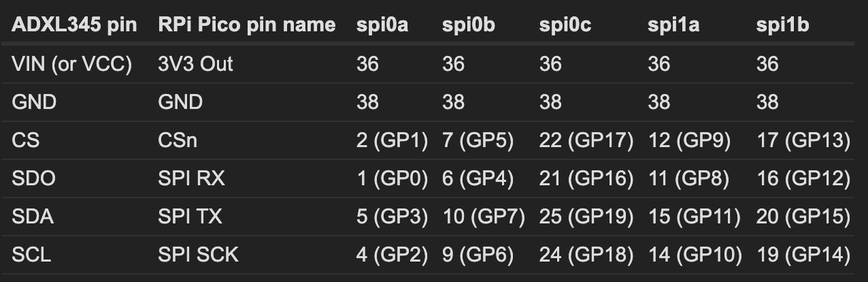The image size is (868, 282).
Task: Select the RPi Pico pin name header
Action: click(247, 25)
